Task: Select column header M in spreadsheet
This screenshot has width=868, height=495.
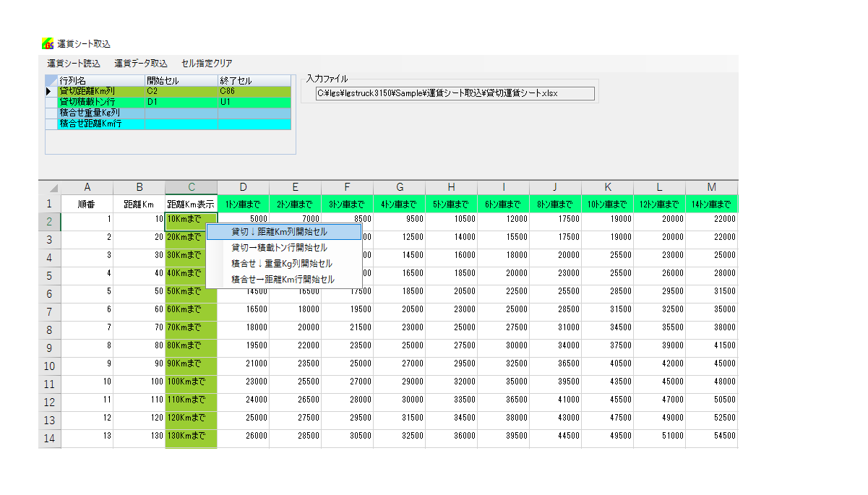Action: [x=712, y=187]
